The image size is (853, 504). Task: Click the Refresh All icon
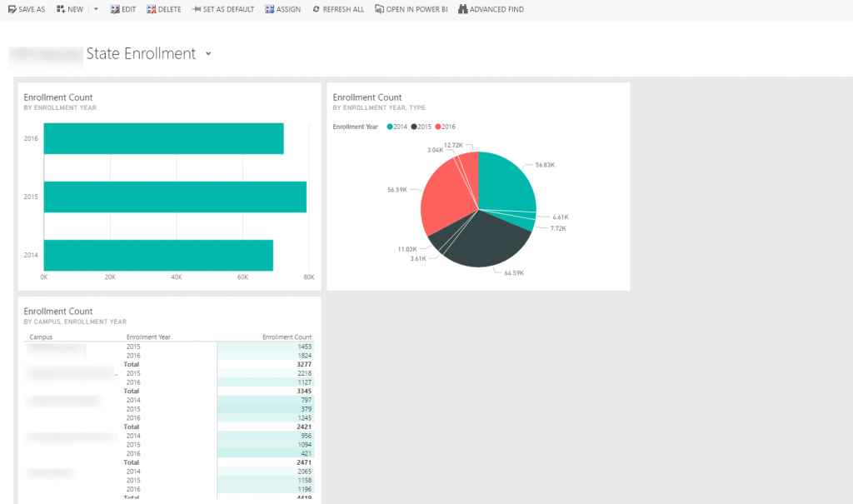point(316,9)
